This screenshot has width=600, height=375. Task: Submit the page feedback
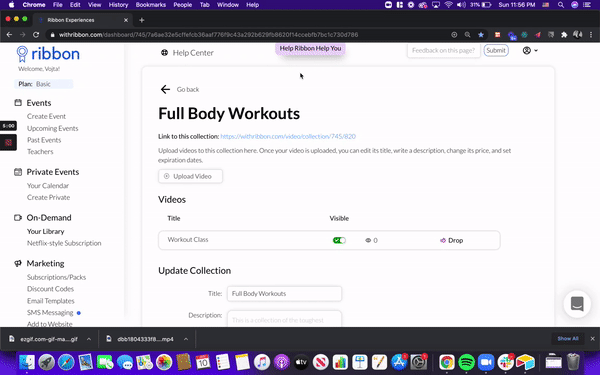[x=496, y=51]
